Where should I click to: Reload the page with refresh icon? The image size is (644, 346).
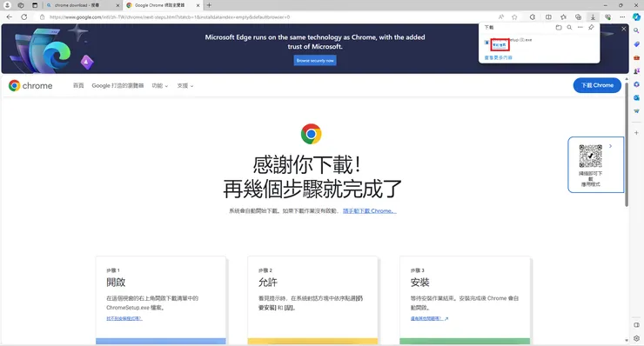click(x=24, y=17)
